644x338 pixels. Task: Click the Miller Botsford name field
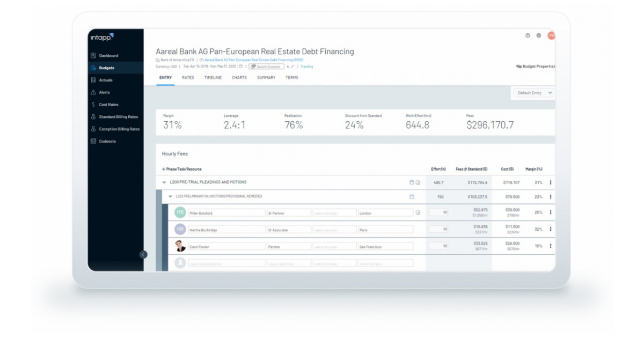226,213
